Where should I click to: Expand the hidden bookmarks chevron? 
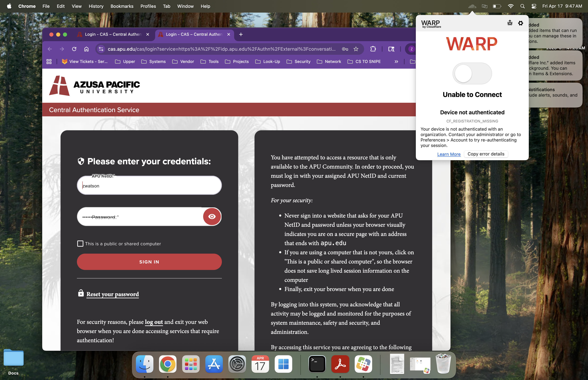tap(396, 61)
